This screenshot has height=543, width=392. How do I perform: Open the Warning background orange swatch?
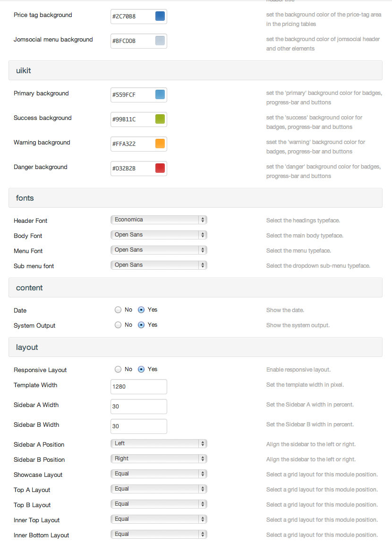[x=160, y=144]
